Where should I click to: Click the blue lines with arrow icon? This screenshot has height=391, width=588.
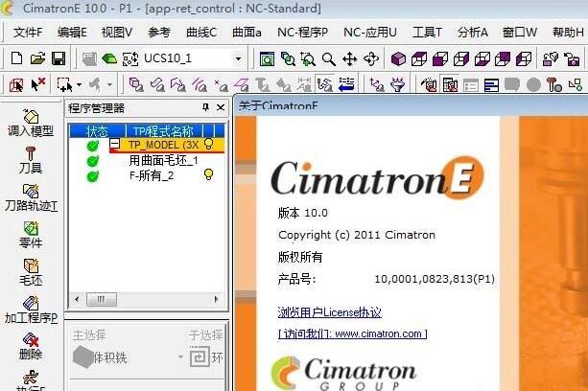(x=346, y=85)
